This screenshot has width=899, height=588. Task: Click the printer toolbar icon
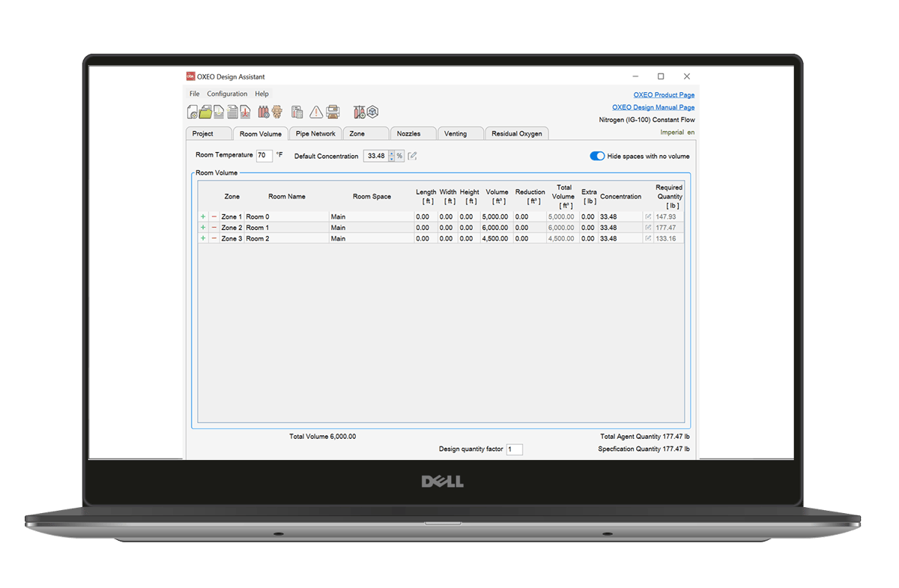[333, 112]
